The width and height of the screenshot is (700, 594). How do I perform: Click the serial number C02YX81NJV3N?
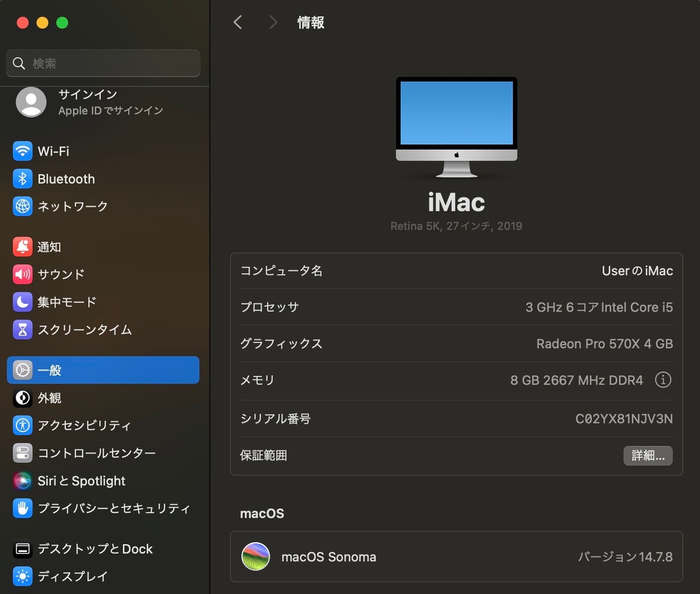point(624,419)
